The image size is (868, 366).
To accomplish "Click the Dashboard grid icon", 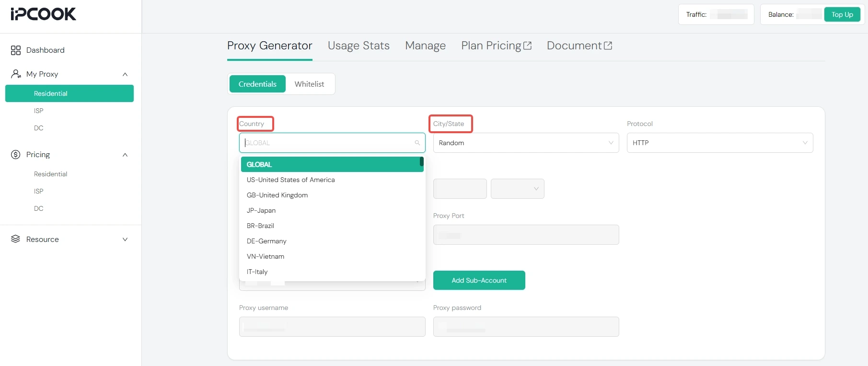I will (16, 50).
